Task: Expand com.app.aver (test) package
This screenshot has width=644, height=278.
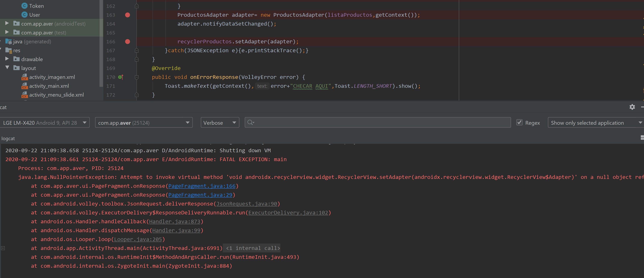Action: tap(7, 33)
